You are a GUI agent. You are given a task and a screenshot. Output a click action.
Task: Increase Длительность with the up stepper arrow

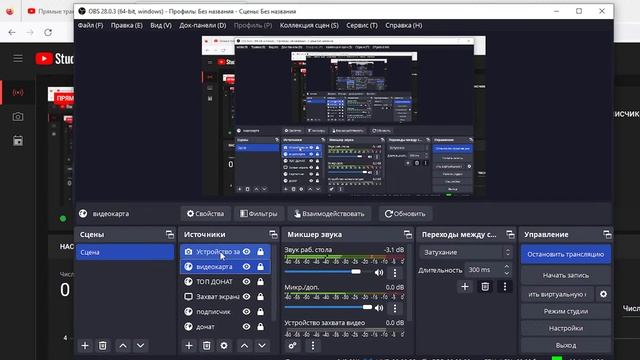(x=507, y=267)
